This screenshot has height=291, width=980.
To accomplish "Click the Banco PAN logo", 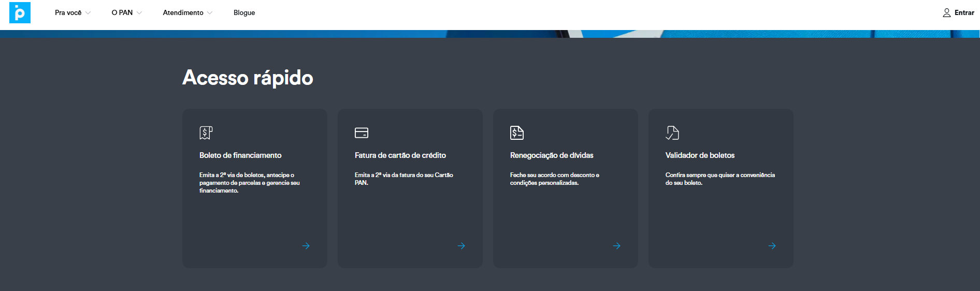I will pyautogui.click(x=20, y=12).
